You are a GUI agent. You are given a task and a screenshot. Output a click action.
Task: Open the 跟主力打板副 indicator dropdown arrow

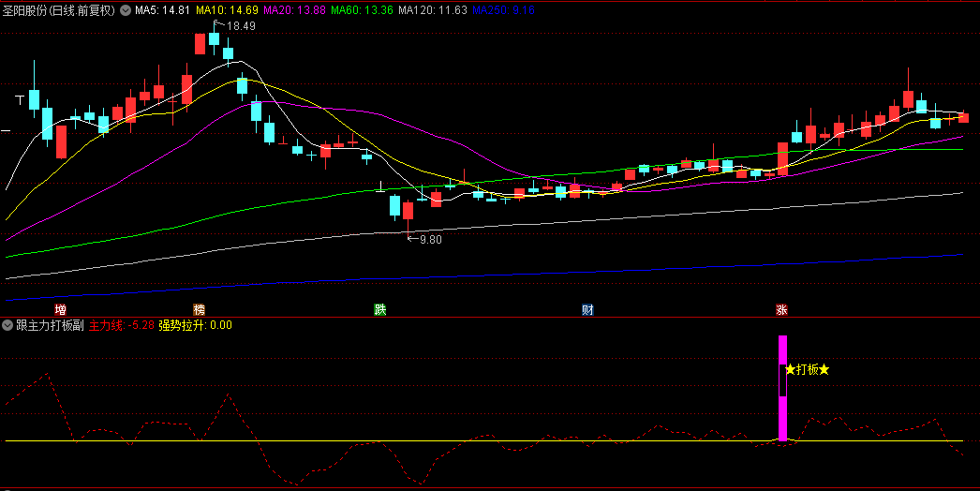7,325
